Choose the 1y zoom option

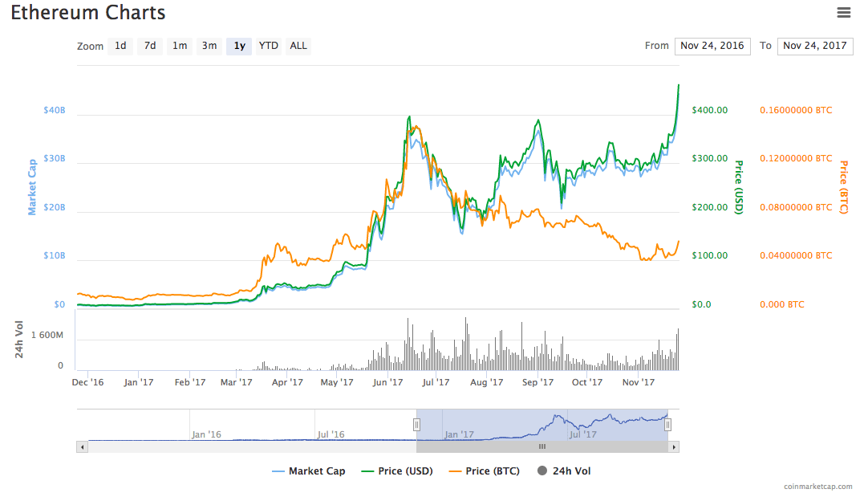click(239, 46)
